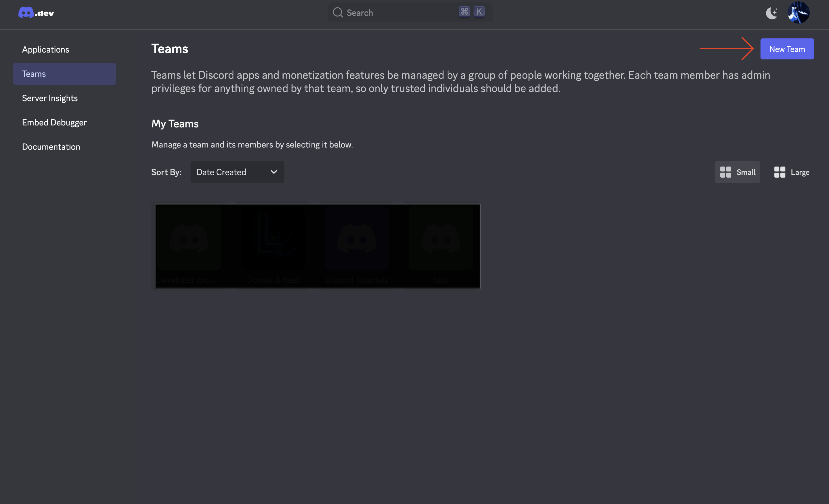Click the New Team button
This screenshot has width=829, height=504.
tap(787, 49)
